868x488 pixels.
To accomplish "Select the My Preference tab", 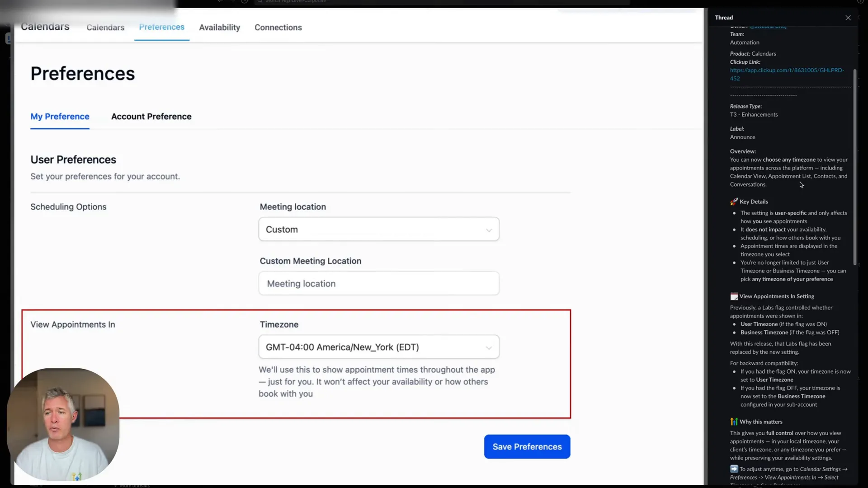I will (60, 117).
